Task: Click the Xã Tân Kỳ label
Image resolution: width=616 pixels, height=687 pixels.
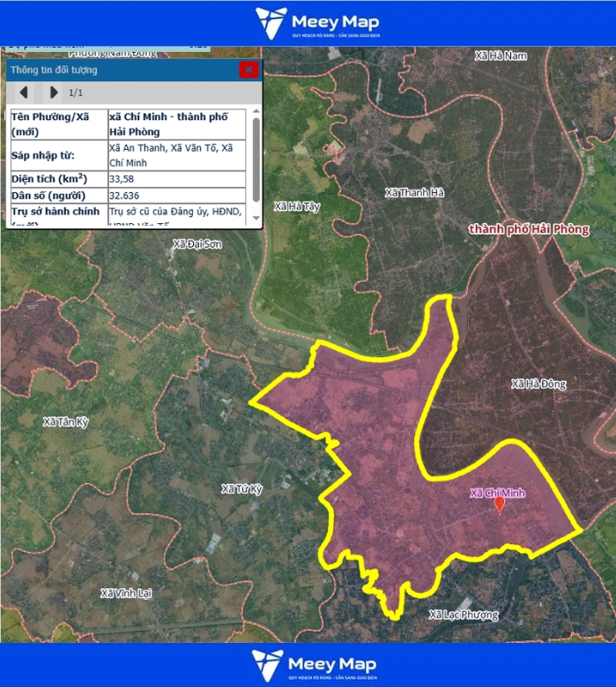Action: pyautogui.click(x=66, y=422)
